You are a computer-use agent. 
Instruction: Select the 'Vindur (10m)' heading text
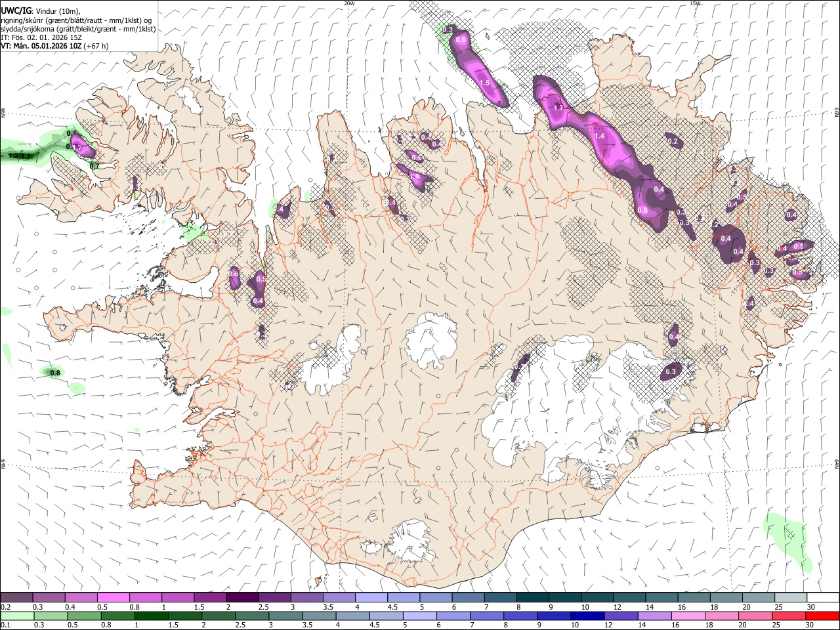click(x=57, y=10)
